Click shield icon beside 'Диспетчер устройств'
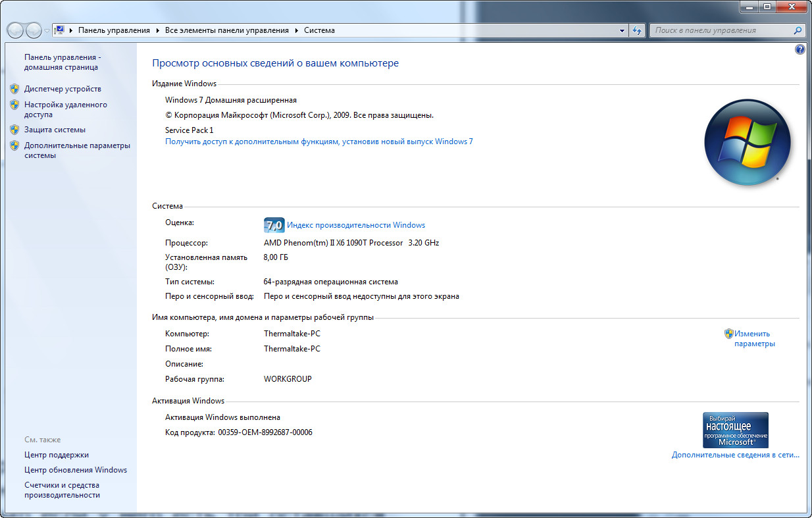This screenshot has width=812, height=518. point(14,89)
